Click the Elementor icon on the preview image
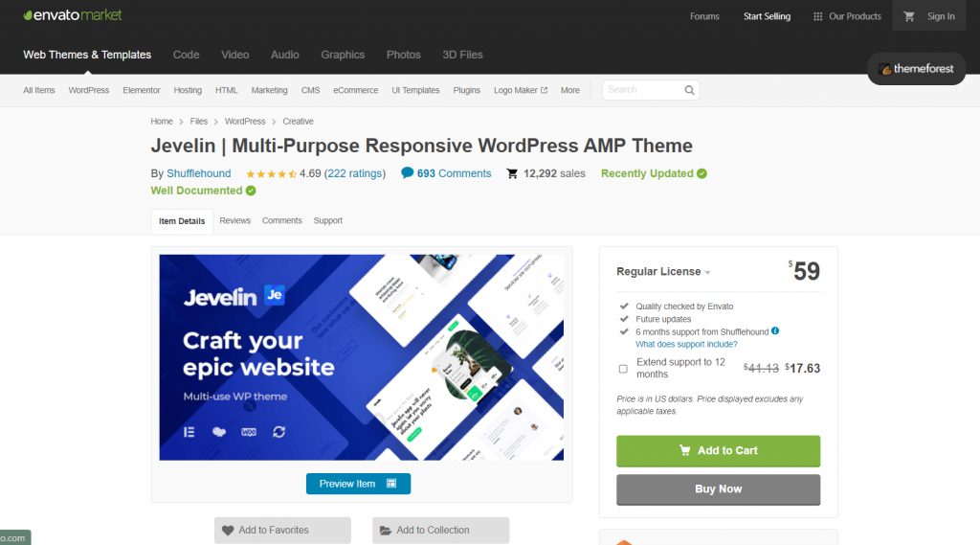Viewport: 980px width, 545px height. point(189,432)
